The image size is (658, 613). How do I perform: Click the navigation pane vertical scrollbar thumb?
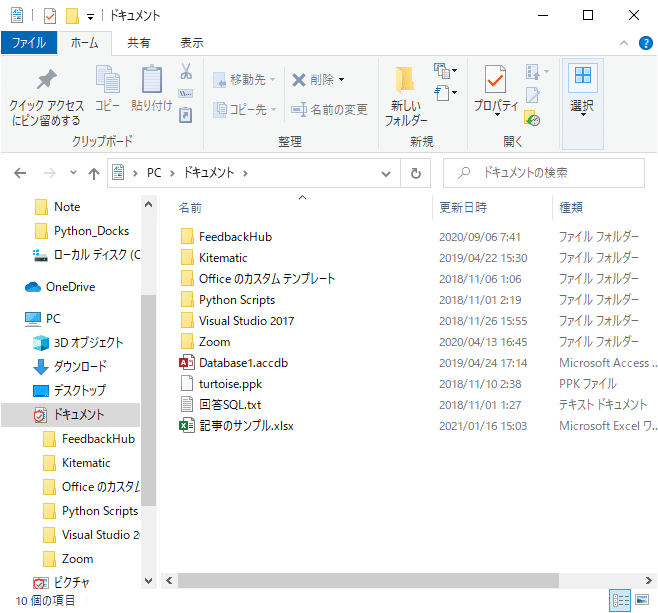click(149, 400)
